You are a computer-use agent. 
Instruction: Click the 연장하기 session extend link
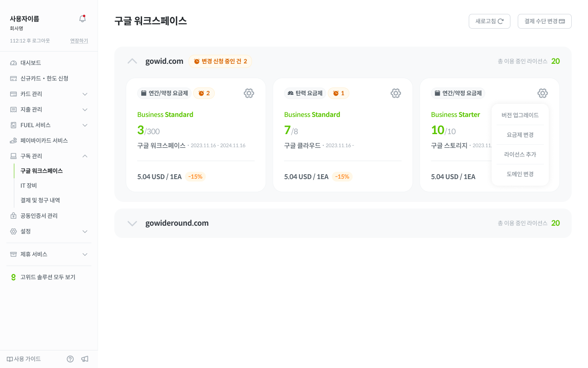coord(79,41)
